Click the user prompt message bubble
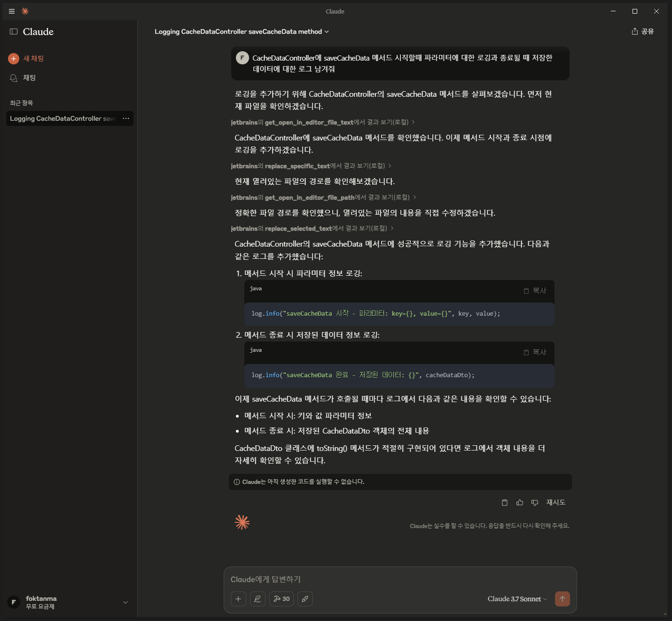The image size is (672, 621). coord(400,63)
